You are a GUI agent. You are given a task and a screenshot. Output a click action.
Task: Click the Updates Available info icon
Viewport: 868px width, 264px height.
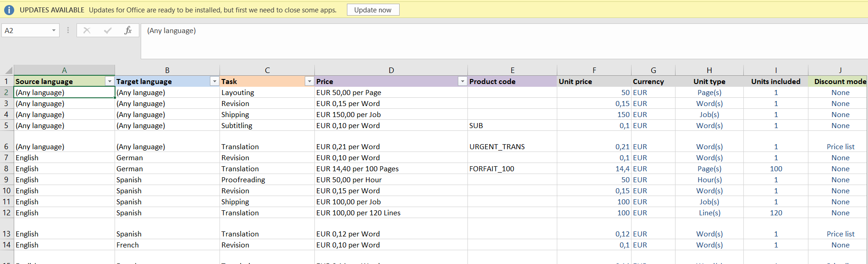[9, 10]
